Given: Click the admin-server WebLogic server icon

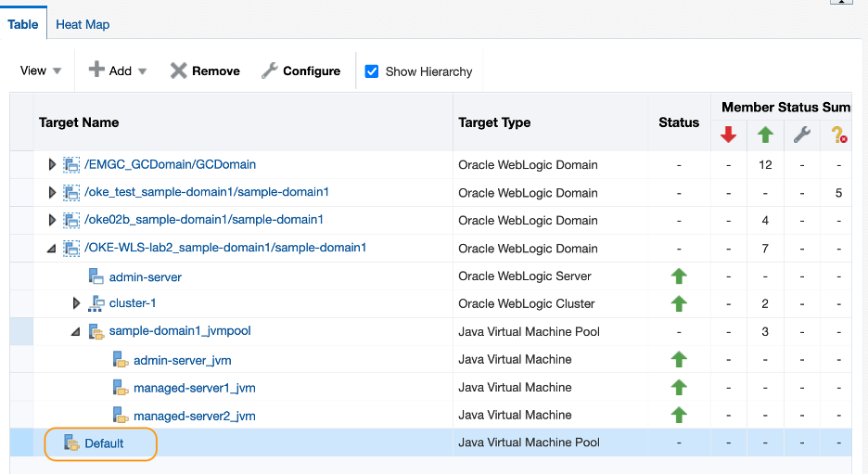Looking at the screenshot, I should (96, 276).
